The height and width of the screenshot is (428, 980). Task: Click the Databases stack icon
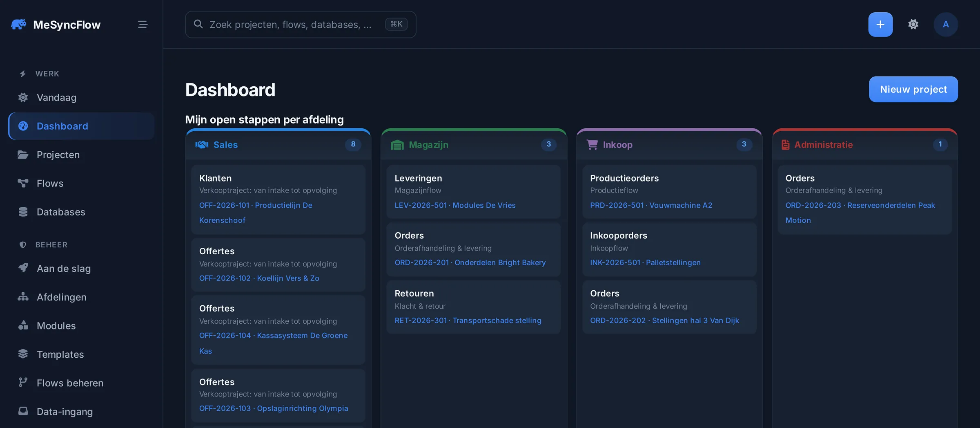coord(23,212)
